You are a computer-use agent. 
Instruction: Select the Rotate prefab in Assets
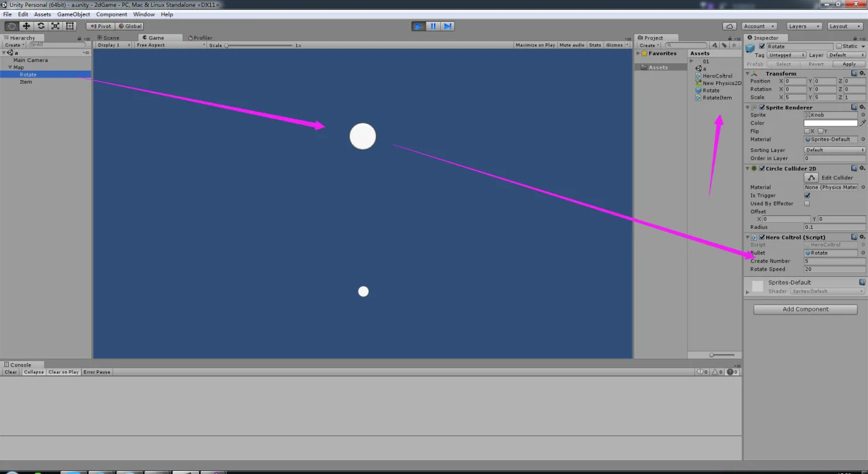pos(707,91)
